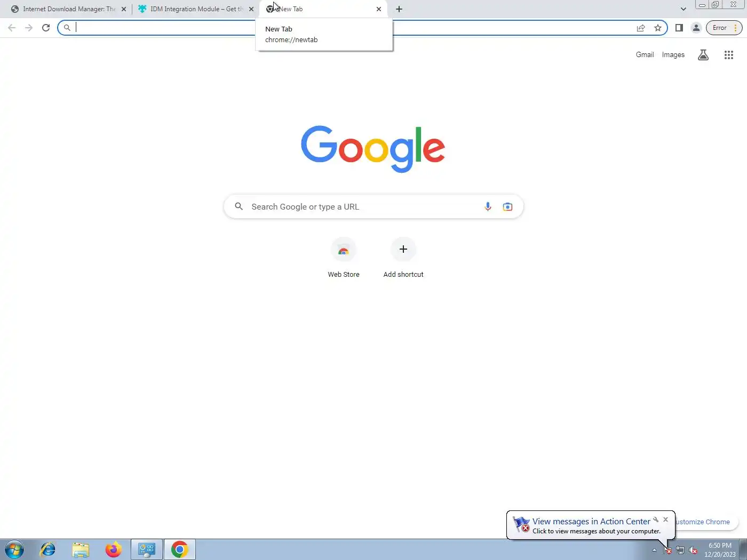Open the muted volume tray icon
This screenshot has height=560, width=747.
(693, 550)
